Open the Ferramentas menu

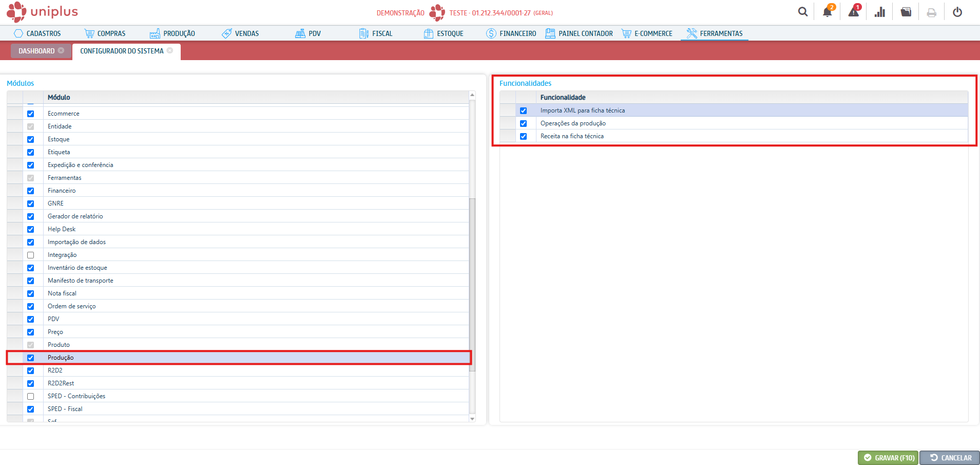coord(715,33)
